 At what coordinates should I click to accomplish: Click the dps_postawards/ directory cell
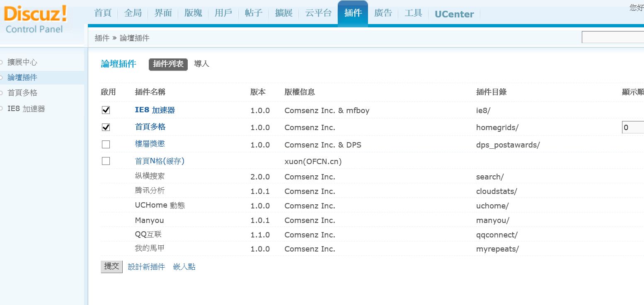(x=508, y=145)
